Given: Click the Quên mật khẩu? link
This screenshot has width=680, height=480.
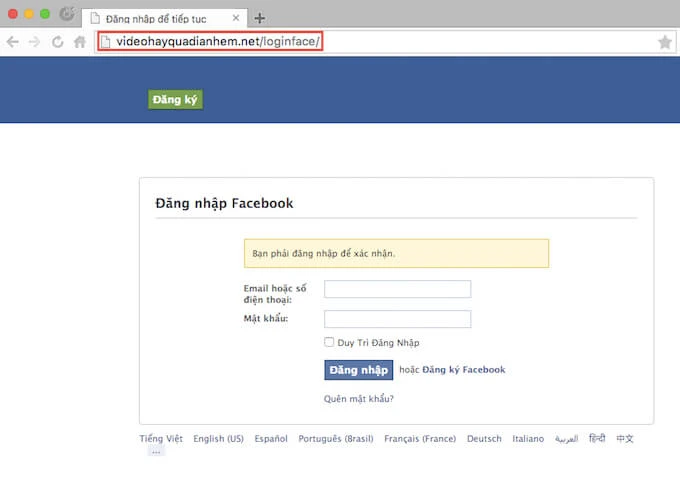Looking at the screenshot, I should (x=359, y=398).
